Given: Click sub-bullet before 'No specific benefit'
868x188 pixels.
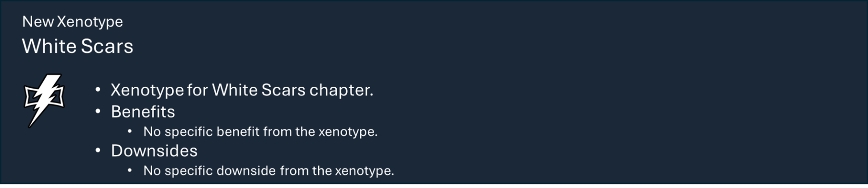Looking at the screenshot, I should pos(130,132).
